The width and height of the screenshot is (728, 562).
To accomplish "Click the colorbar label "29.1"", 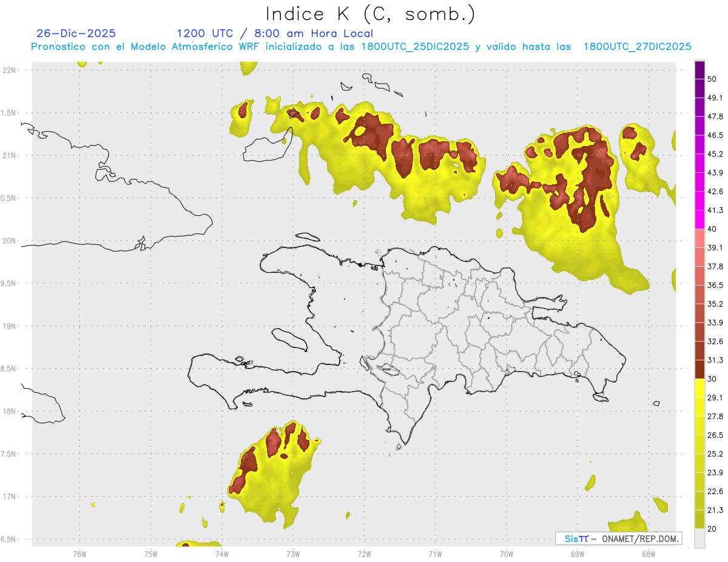I will click(x=715, y=398).
